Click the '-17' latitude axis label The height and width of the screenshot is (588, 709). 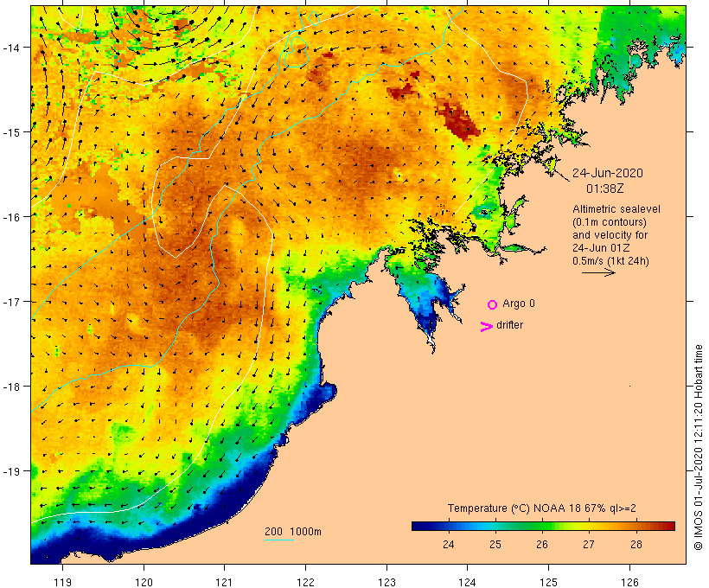(11, 302)
